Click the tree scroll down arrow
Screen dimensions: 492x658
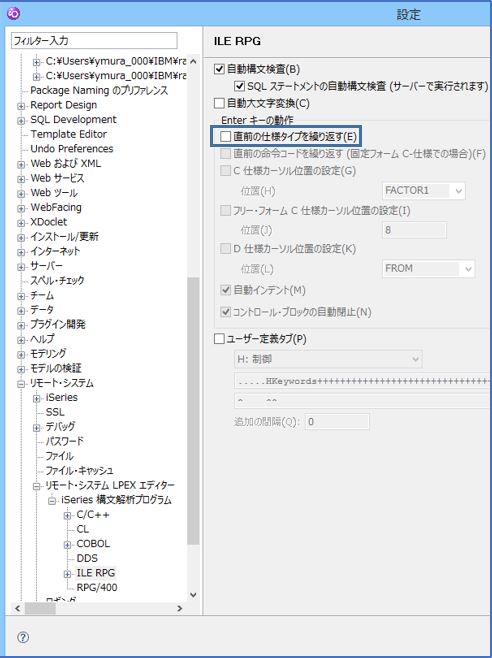click(x=193, y=595)
